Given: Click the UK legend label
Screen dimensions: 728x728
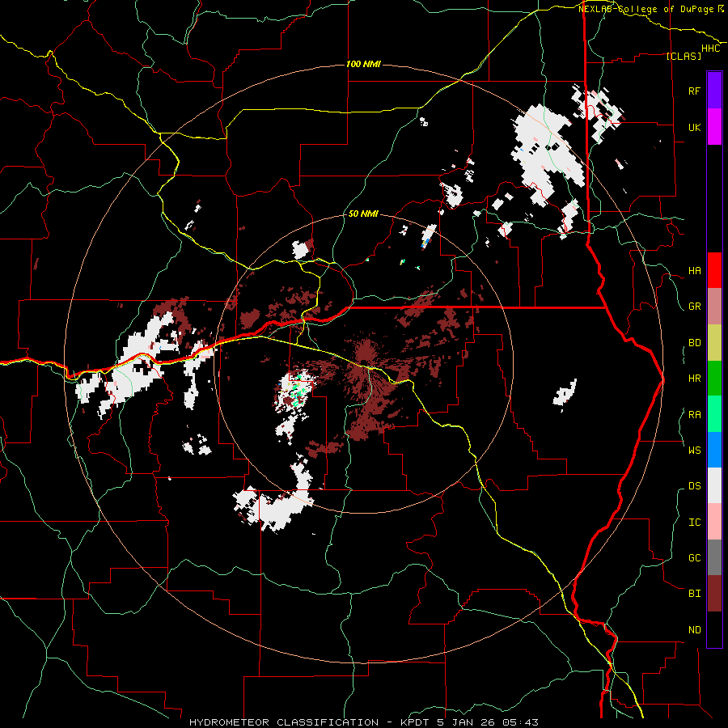Looking at the screenshot, I should click(694, 127).
